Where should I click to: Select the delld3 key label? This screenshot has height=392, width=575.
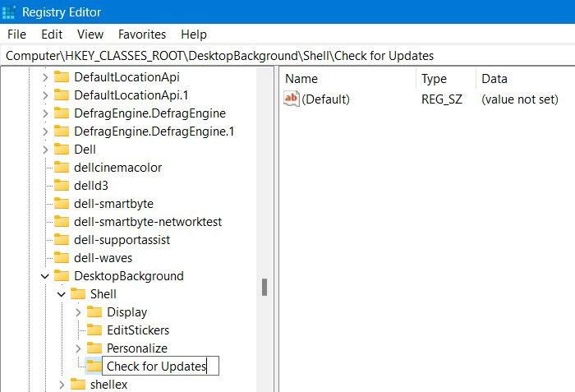pos(91,186)
